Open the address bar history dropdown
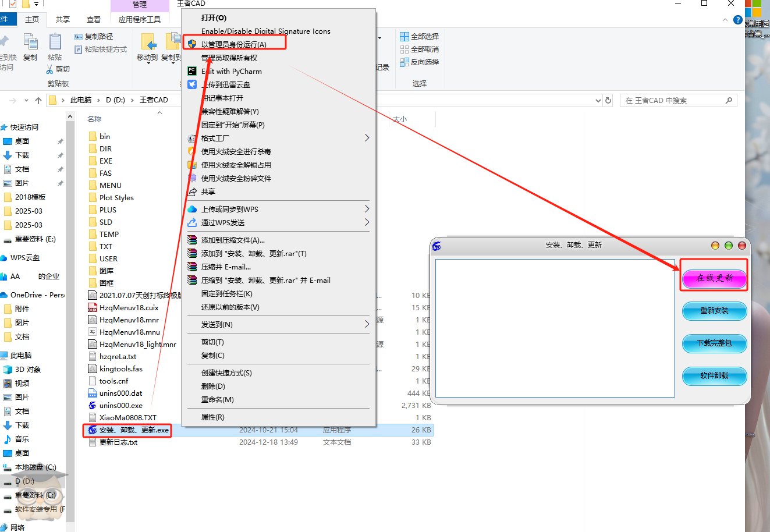This screenshot has width=770, height=532. tap(598, 100)
